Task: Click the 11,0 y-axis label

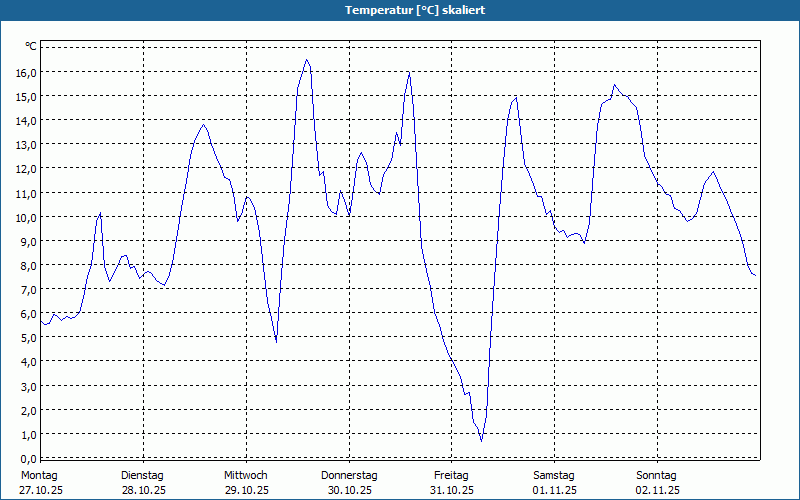Action: click(x=27, y=193)
